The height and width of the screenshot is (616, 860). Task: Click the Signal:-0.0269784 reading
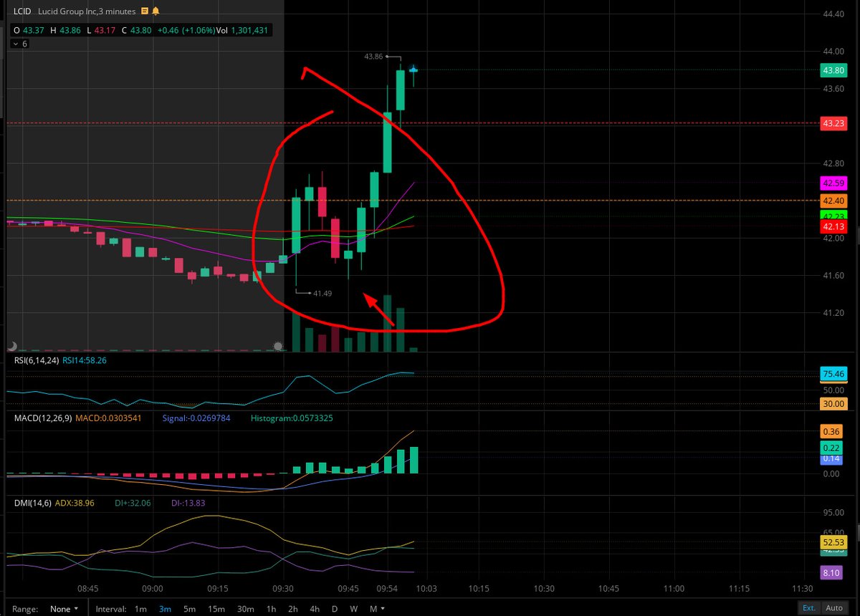pos(196,418)
